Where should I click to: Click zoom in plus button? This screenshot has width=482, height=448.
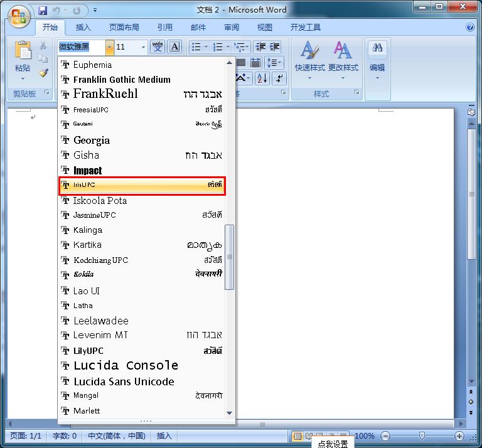coord(459,435)
